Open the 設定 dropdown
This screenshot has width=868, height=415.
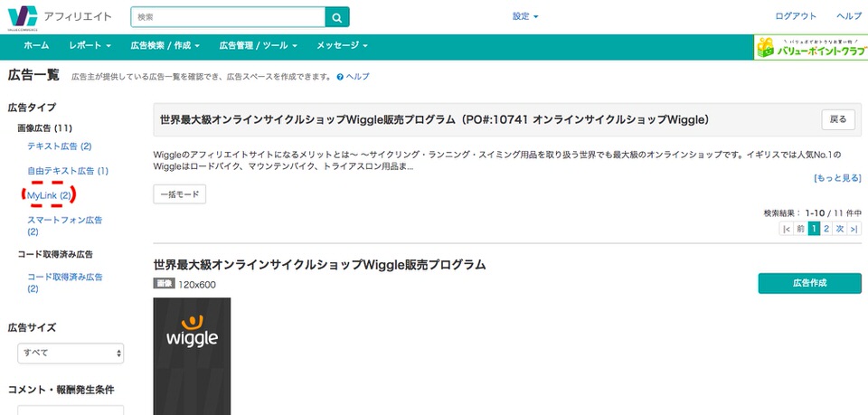525,16
